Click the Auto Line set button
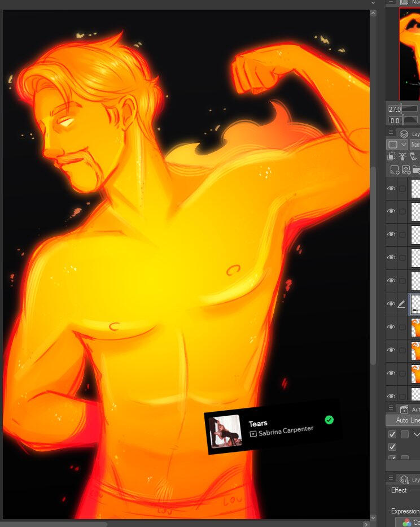420x527 pixels. (403, 420)
